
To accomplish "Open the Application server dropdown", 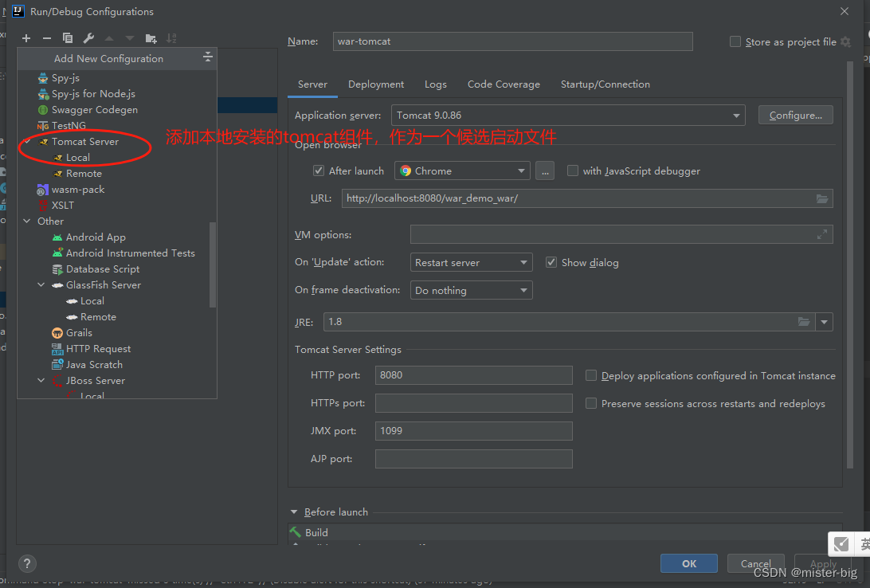I will pyautogui.click(x=735, y=115).
